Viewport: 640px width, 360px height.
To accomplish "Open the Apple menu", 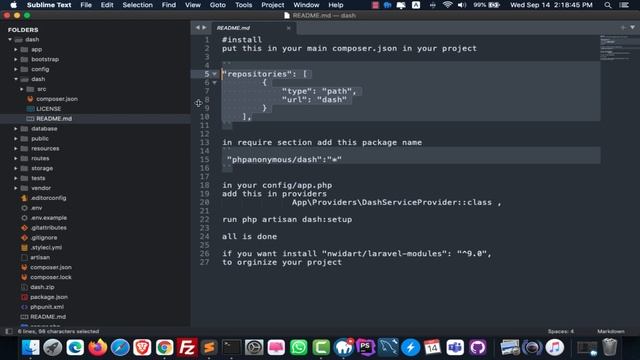I will tap(13, 5).
